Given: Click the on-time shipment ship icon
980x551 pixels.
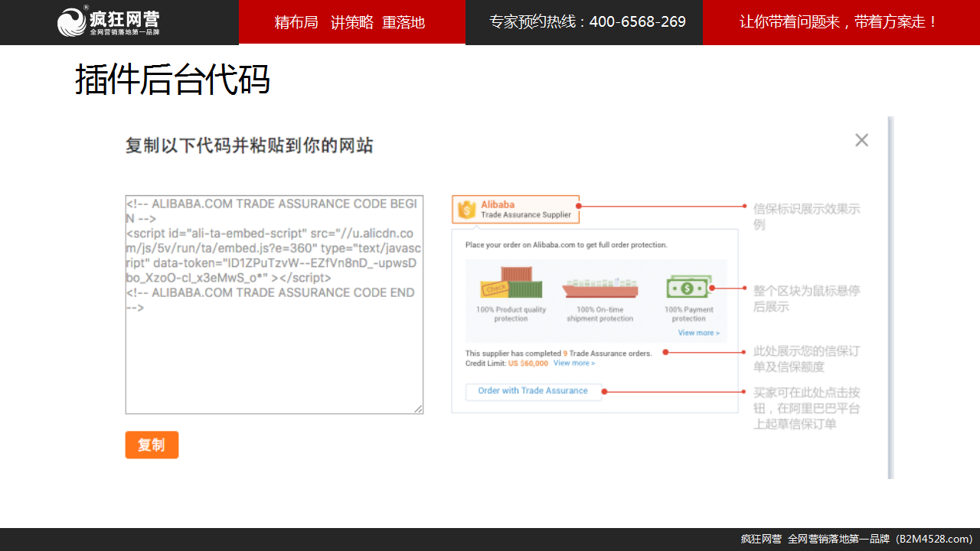Looking at the screenshot, I should 599,288.
